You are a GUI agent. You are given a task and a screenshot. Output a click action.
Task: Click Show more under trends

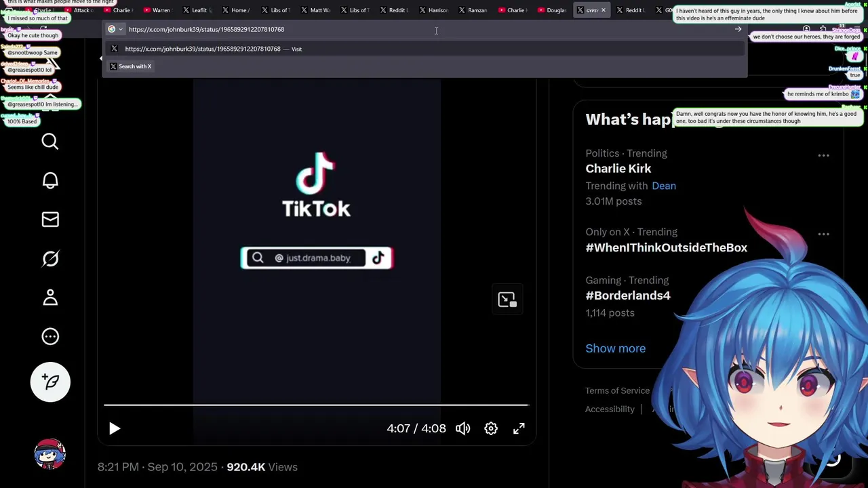coord(616,348)
